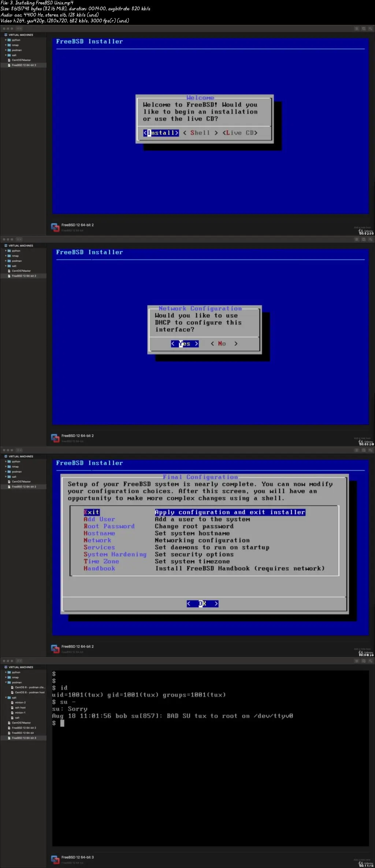Expand the salt folder in the Welcome frame
Viewport: 375px width, 868px height.
6,55
